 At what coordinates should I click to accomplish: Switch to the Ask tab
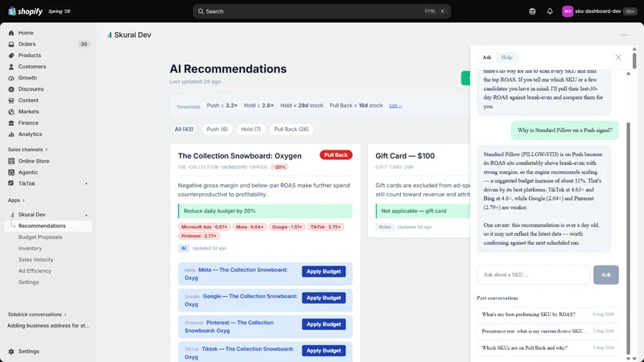pos(487,57)
